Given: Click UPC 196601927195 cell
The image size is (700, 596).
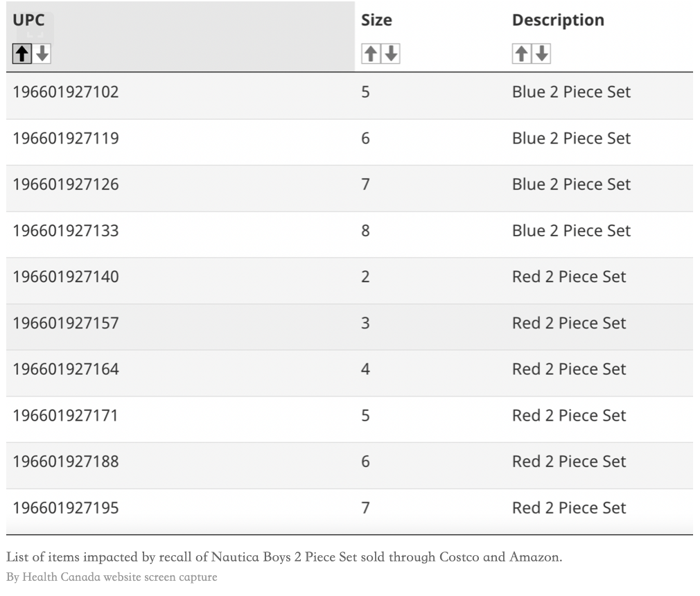Looking at the screenshot, I should (66, 508).
